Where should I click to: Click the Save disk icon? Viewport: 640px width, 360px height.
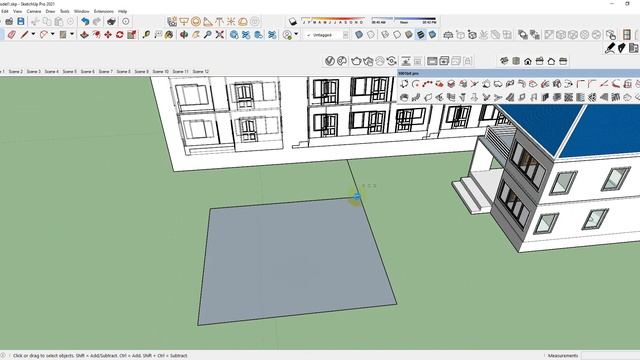point(21,21)
